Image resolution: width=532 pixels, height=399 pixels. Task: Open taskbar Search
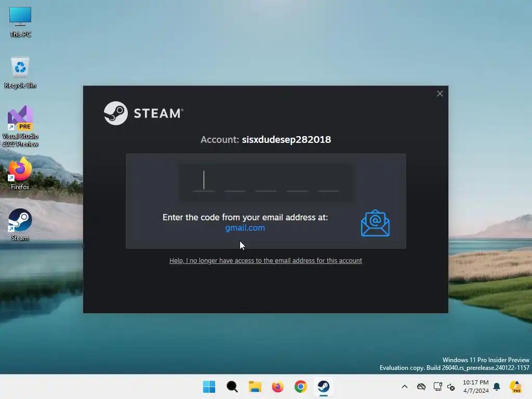tap(232, 387)
